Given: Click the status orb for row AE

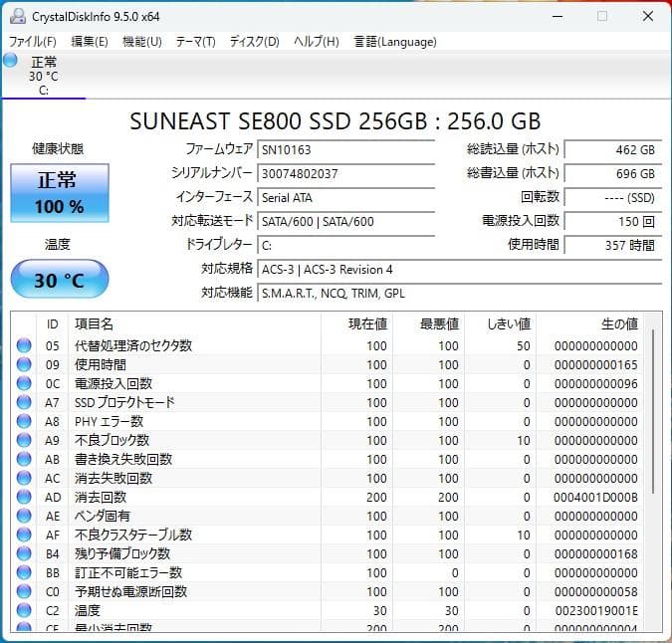Looking at the screenshot, I should coord(24,516).
